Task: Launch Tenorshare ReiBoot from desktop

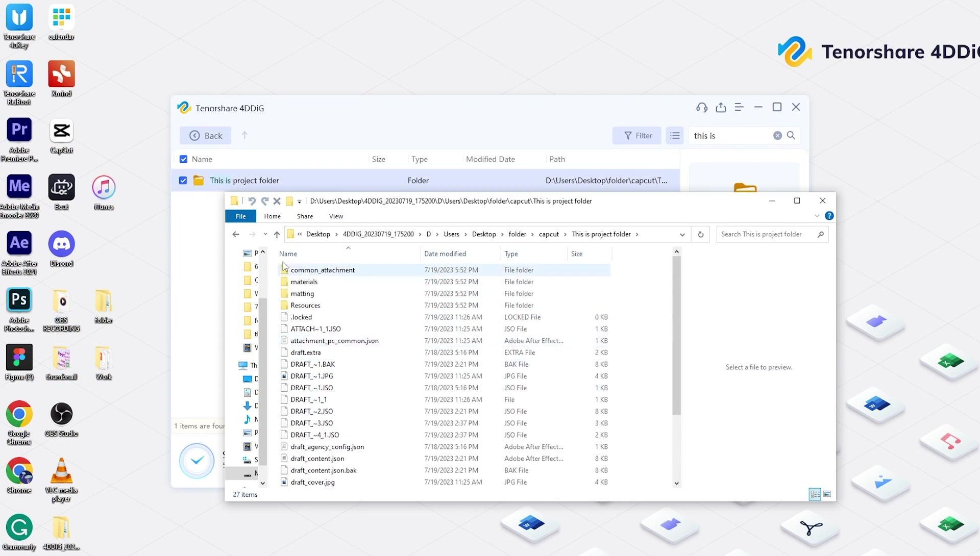Action: 19,82
